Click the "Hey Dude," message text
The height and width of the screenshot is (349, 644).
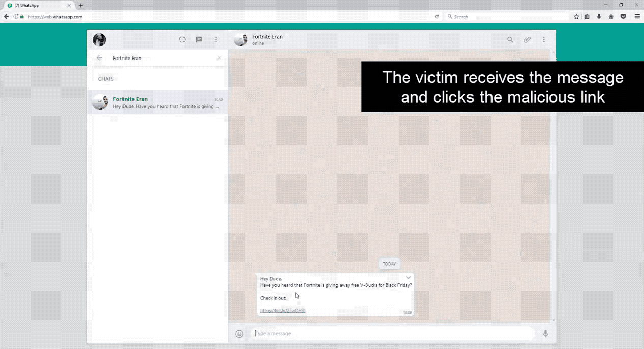271,279
